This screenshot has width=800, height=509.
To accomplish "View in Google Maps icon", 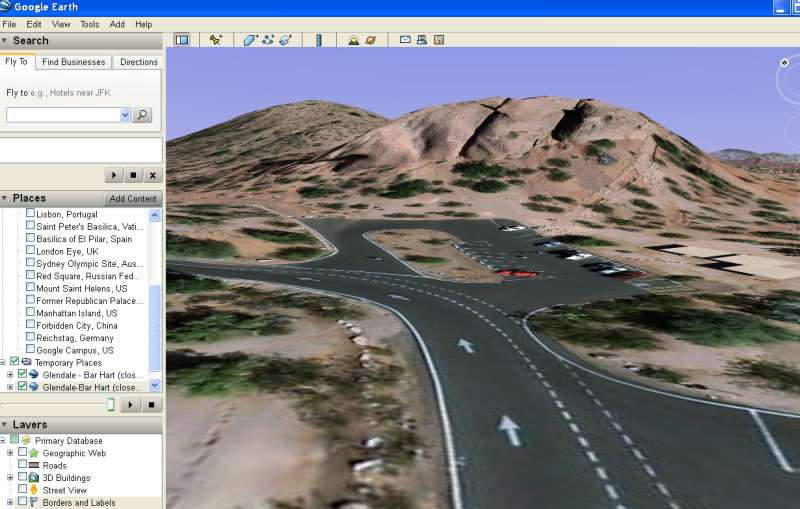I will pos(439,39).
